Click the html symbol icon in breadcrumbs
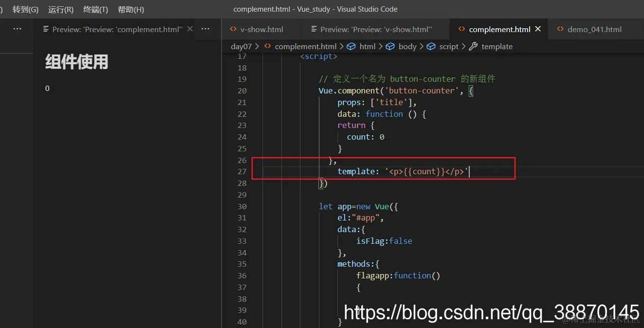The image size is (644, 328). (351, 46)
